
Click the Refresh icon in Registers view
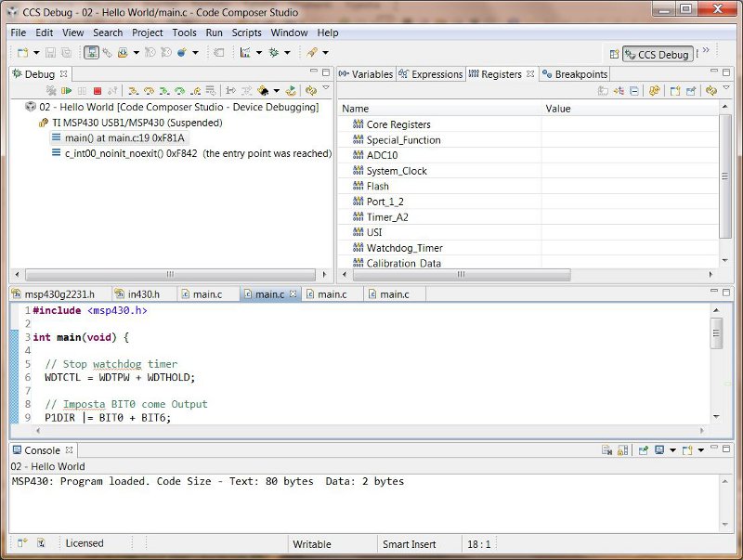click(x=711, y=90)
